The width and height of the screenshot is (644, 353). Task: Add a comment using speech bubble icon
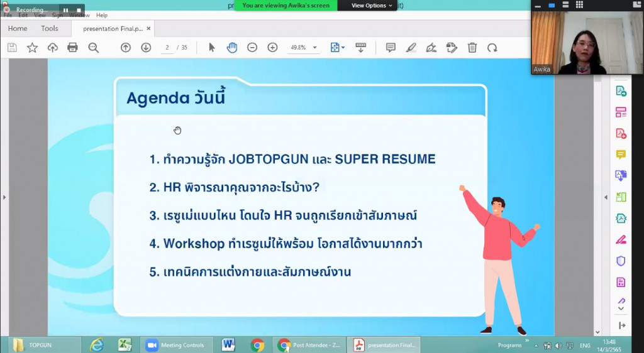point(391,48)
